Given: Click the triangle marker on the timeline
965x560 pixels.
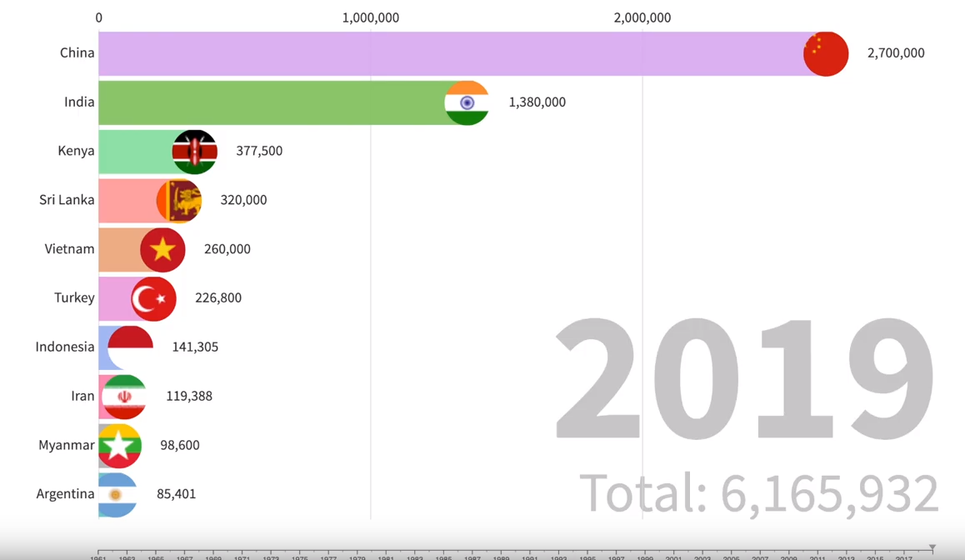Looking at the screenshot, I should click(x=932, y=547).
